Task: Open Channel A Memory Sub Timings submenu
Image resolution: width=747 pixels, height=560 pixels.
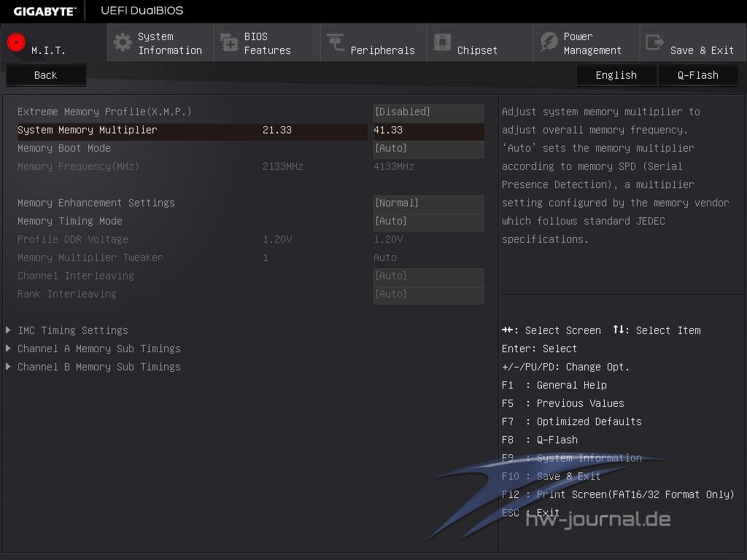Action: pos(99,349)
